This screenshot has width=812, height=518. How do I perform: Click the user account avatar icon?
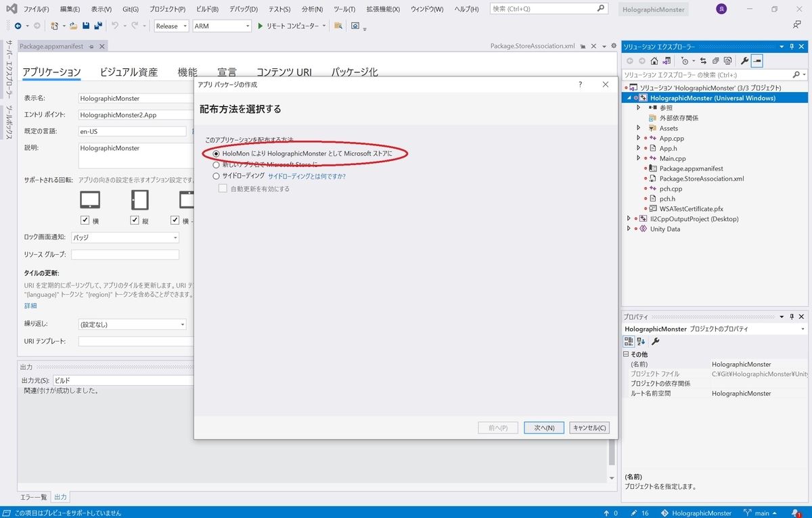[x=721, y=9]
